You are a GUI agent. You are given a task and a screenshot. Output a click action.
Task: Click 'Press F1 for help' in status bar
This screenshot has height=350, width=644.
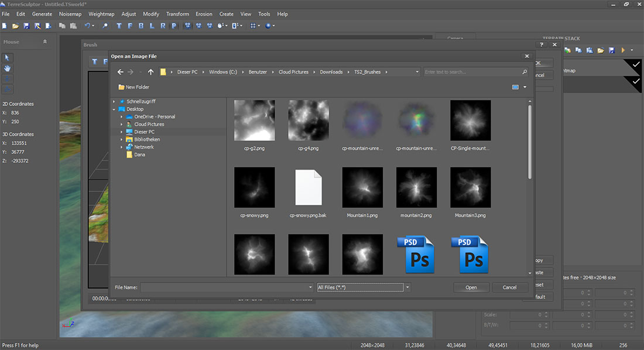click(x=20, y=345)
